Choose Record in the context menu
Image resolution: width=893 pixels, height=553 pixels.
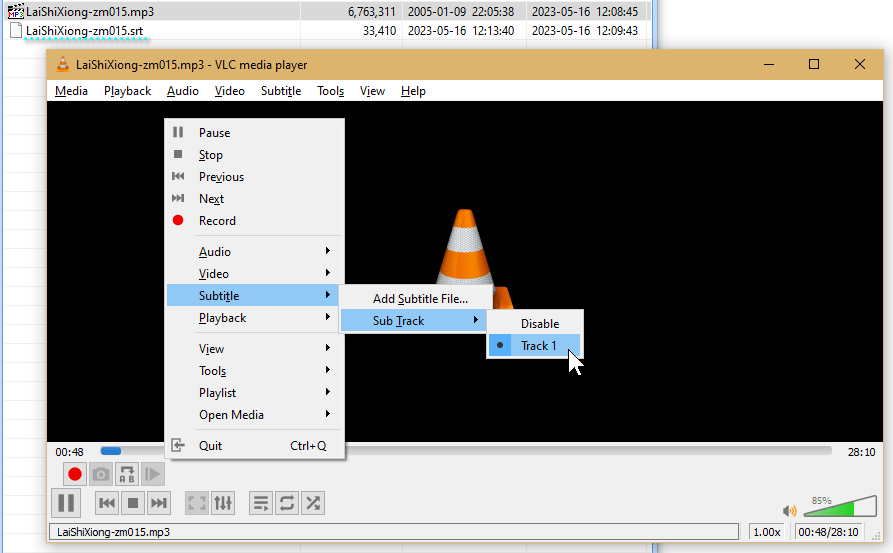click(x=255, y=221)
